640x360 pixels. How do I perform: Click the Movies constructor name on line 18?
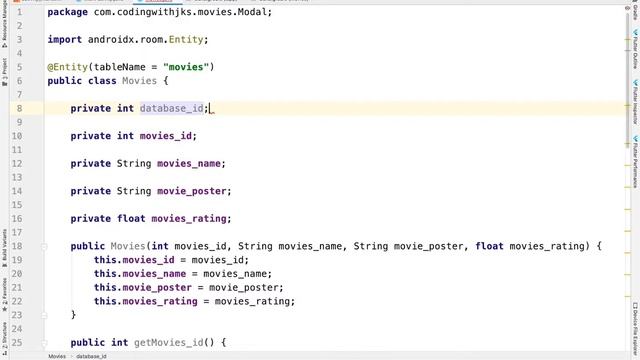128,246
